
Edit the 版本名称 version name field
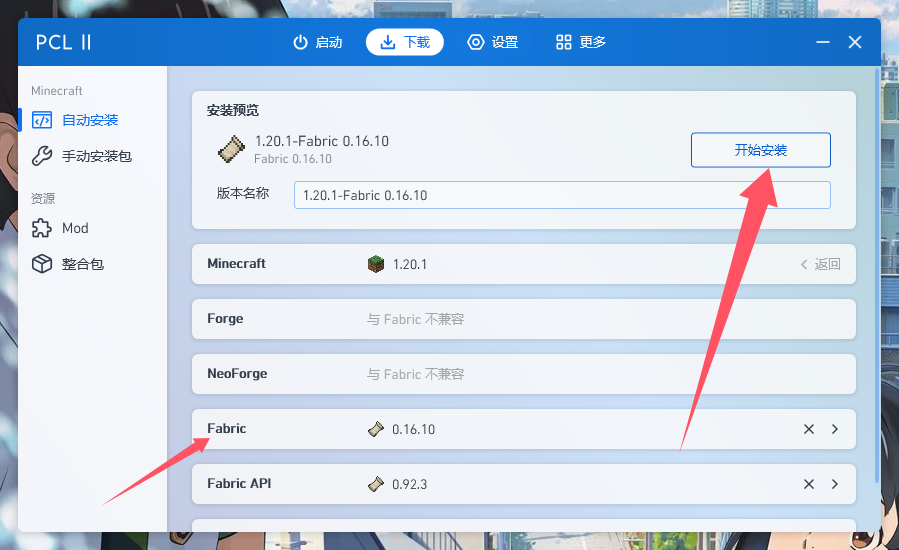562,195
